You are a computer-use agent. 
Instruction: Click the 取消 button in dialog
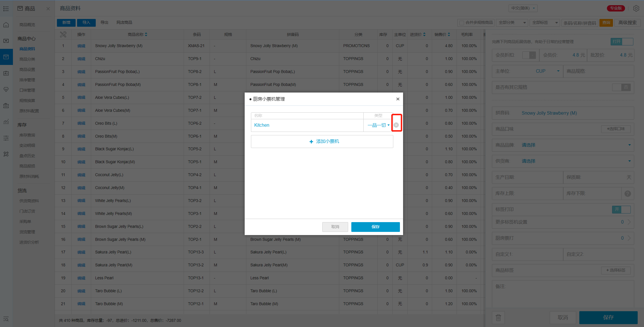335,227
